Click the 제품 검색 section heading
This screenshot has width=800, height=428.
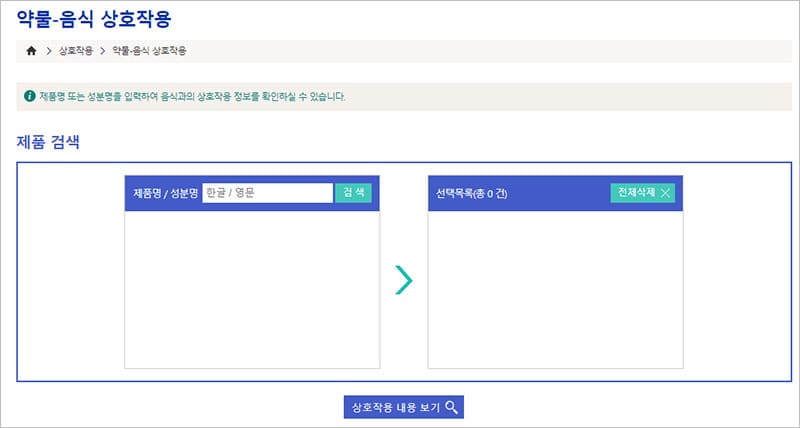click(49, 141)
